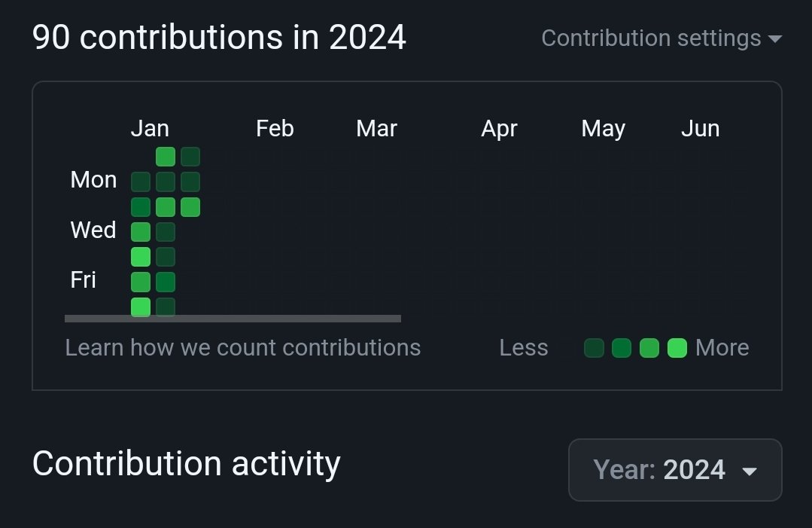Click the Saturday January 6 contribution square

(141, 307)
